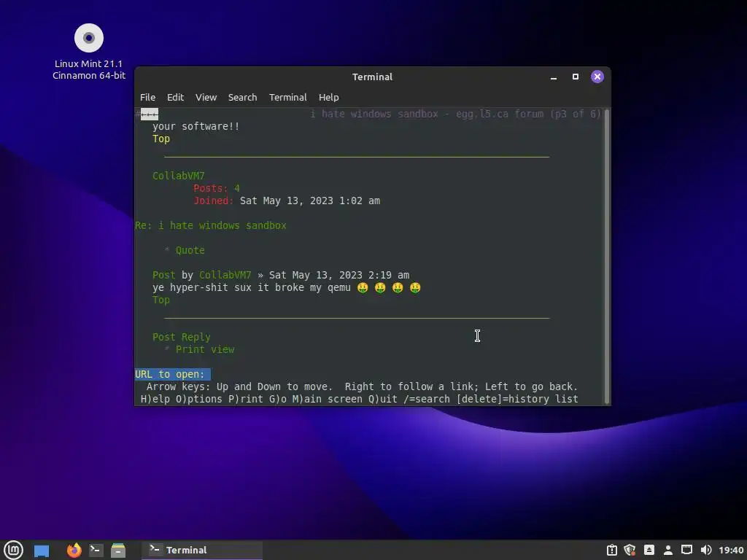Click the yellow Top link
This screenshot has width=747, height=560.
tap(161, 139)
